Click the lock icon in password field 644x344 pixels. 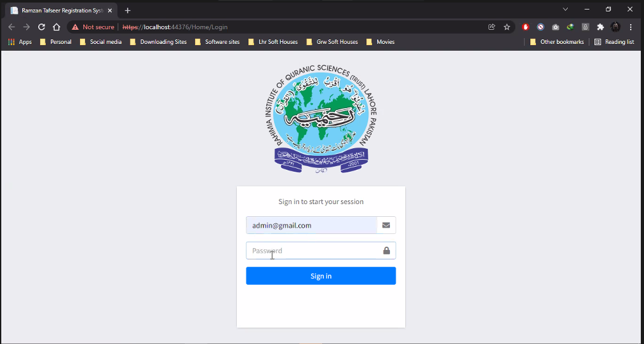click(x=387, y=251)
